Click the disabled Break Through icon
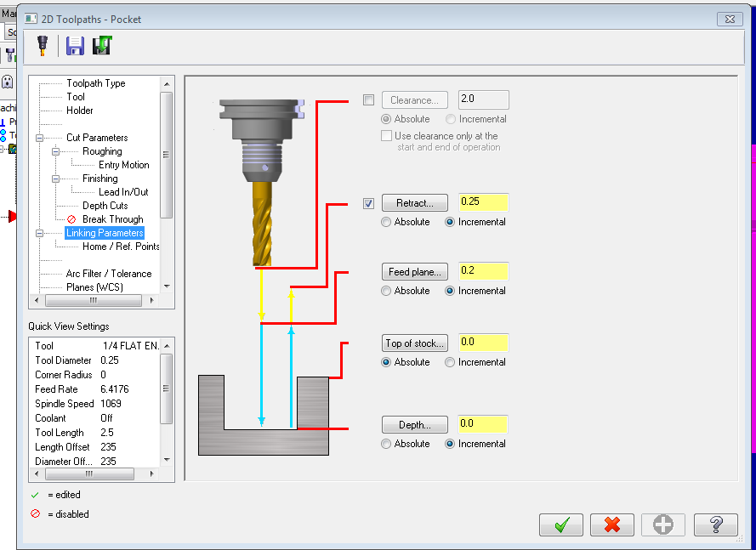Screen dimensions: 756x550 pyautogui.click(x=72, y=219)
